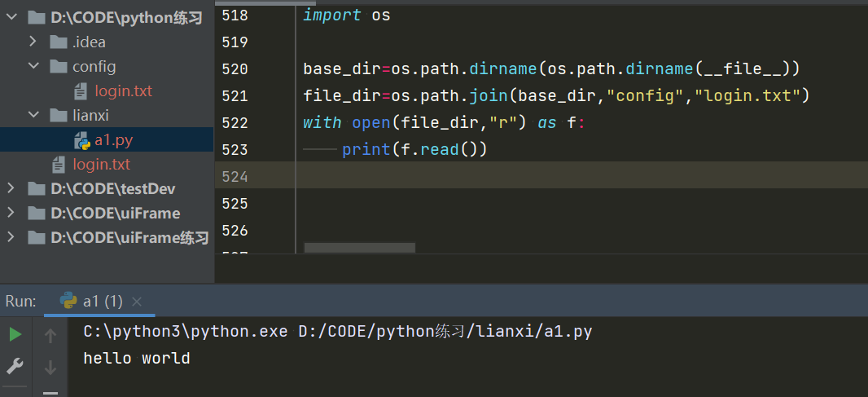Collapse the config folder chevron
Screen dimensions: 868x397
click(33, 66)
